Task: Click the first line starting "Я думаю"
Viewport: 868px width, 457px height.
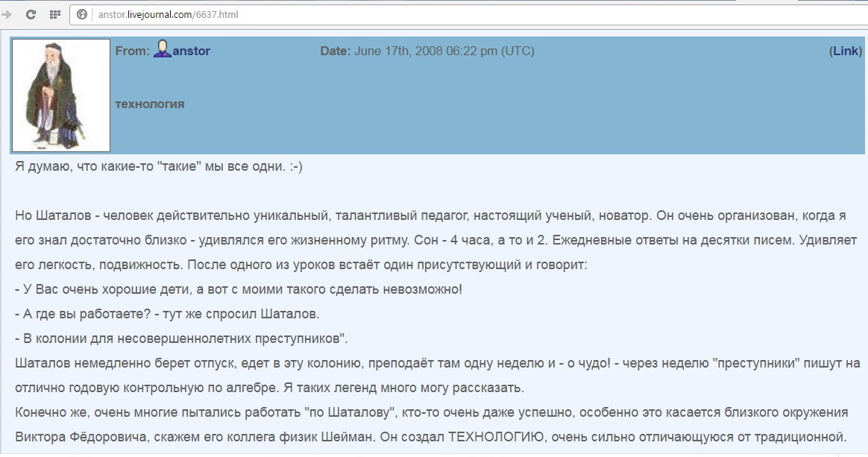Action: tap(158, 167)
